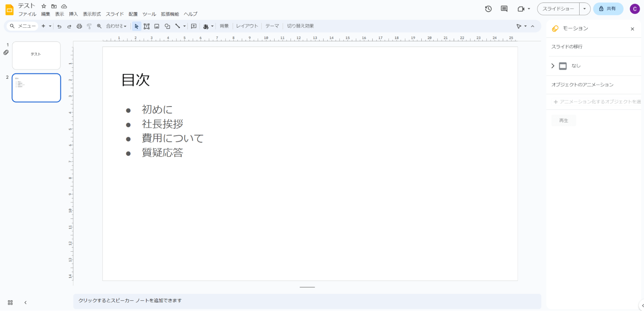Collapse the slide filmstrip panel
Image resolution: width=644 pixels, height=311 pixels.
(x=25, y=303)
